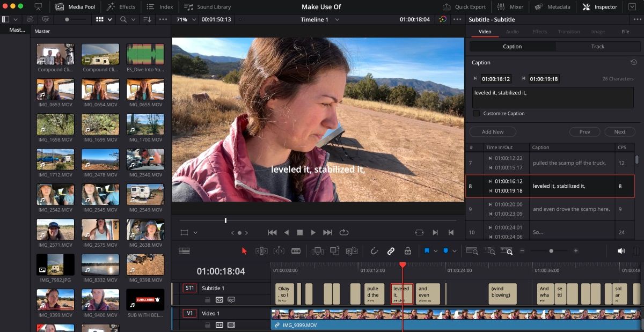The image size is (644, 332).
Task: Select the Audio tab in the Inspector
Action: (x=512, y=31)
